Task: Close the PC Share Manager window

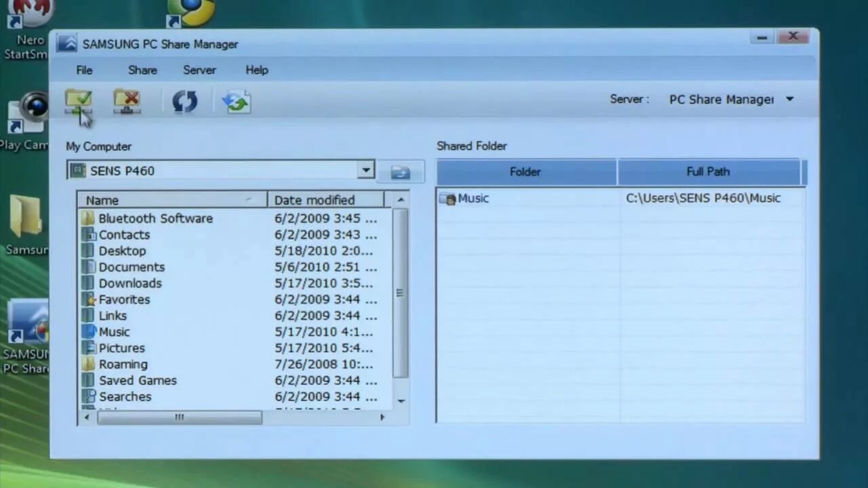Action: tap(793, 37)
